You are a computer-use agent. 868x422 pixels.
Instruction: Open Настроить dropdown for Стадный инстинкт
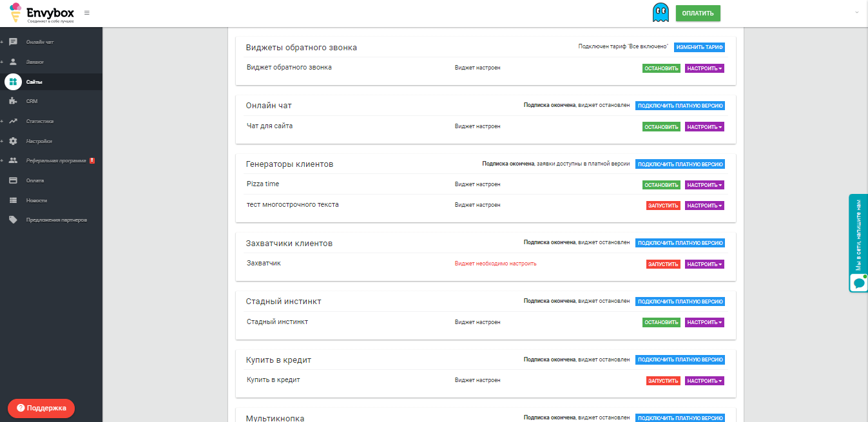pyautogui.click(x=704, y=322)
